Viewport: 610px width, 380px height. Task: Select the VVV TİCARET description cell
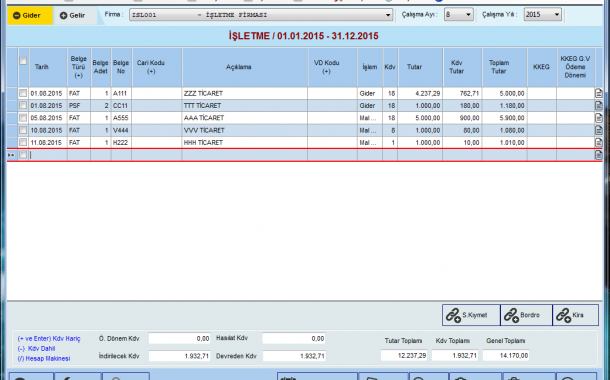click(245, 130)
